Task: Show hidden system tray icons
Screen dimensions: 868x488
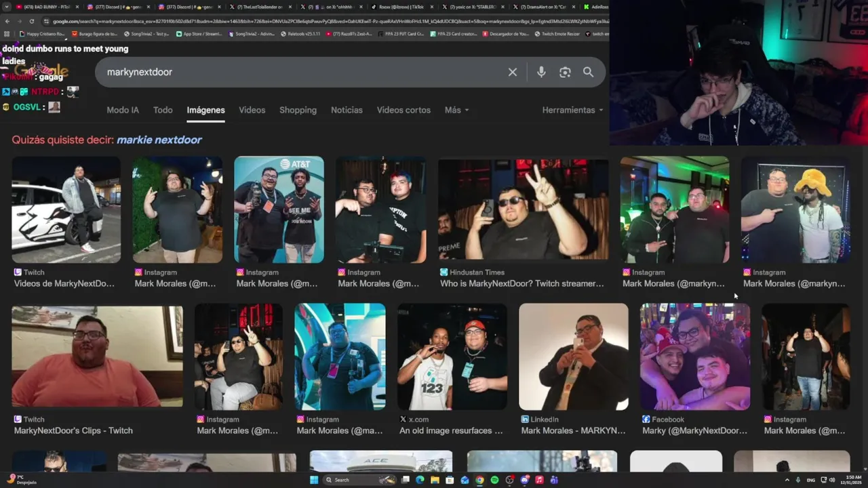Action: 787,480
